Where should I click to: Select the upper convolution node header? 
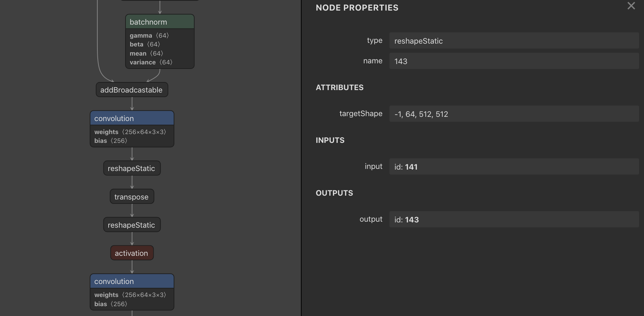pyautogui.click(x=132, y=118)
